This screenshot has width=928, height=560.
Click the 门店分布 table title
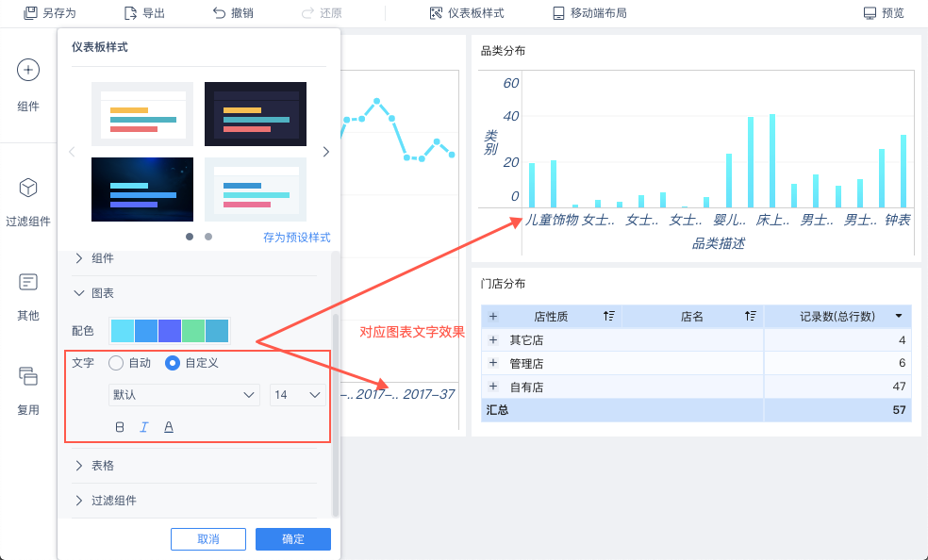point(503,284)
